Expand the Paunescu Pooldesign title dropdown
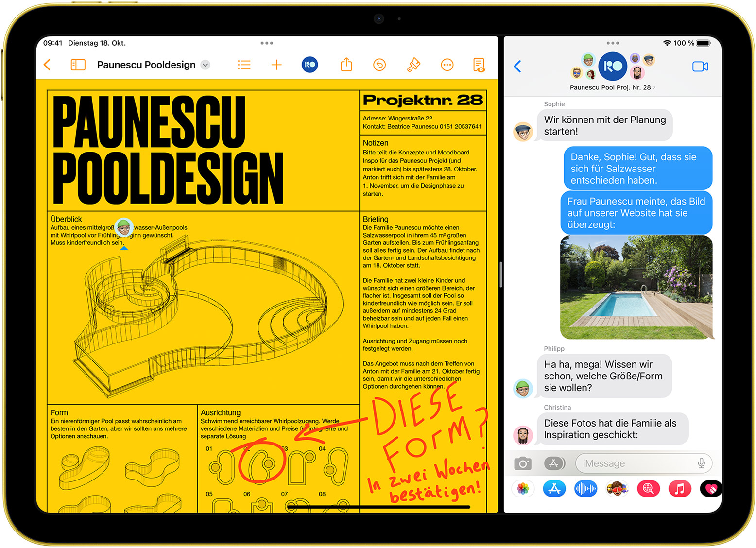This screenshot has height=548, width=756. coord(206,65)
